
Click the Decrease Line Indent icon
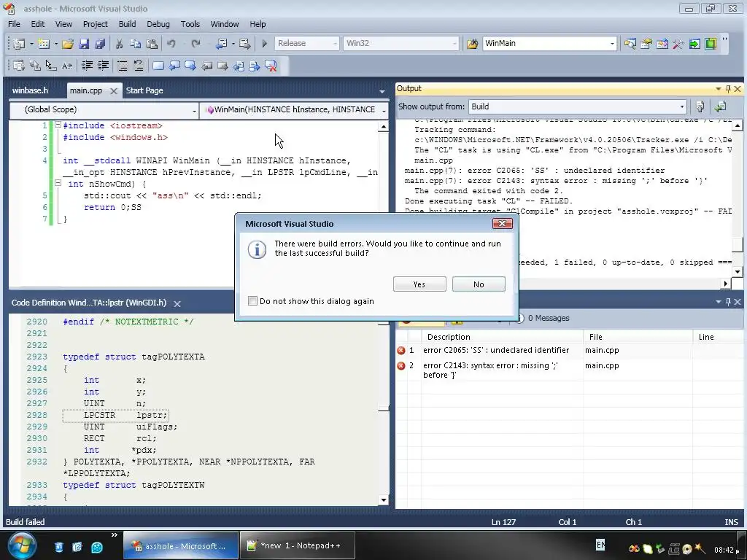[88, 66]
